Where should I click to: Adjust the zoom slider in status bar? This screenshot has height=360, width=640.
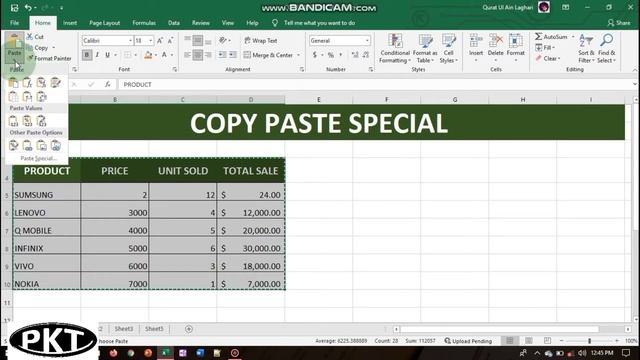coord(589,341)
